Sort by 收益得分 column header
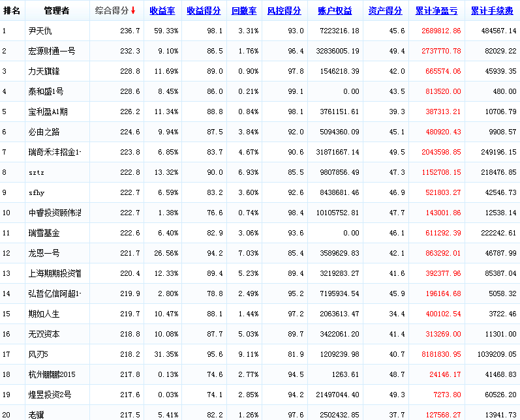520x420 pixels. (204, 11)
